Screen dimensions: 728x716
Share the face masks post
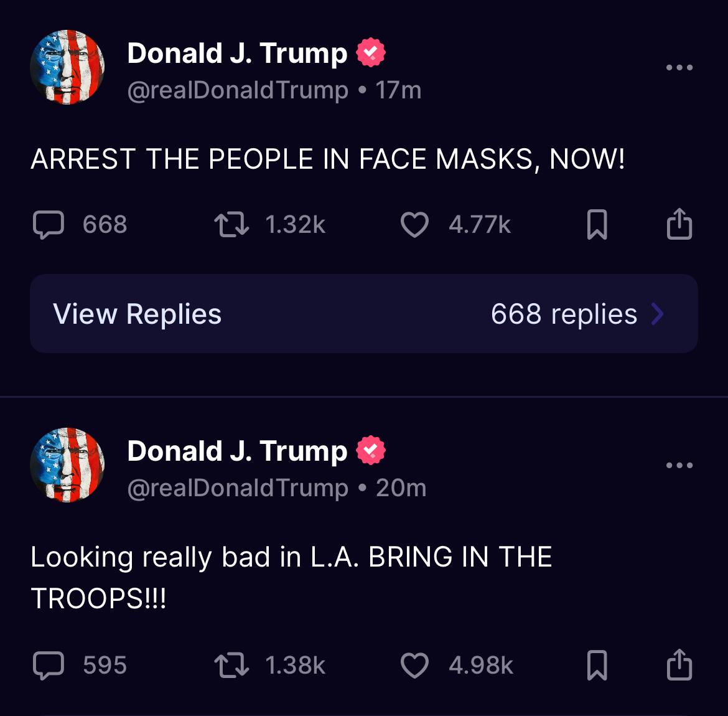pyautogui.click(x=679, y=224)
